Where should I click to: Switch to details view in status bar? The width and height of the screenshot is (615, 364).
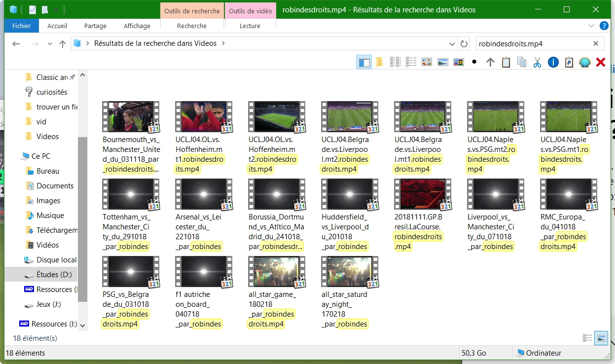coord(587,338)
